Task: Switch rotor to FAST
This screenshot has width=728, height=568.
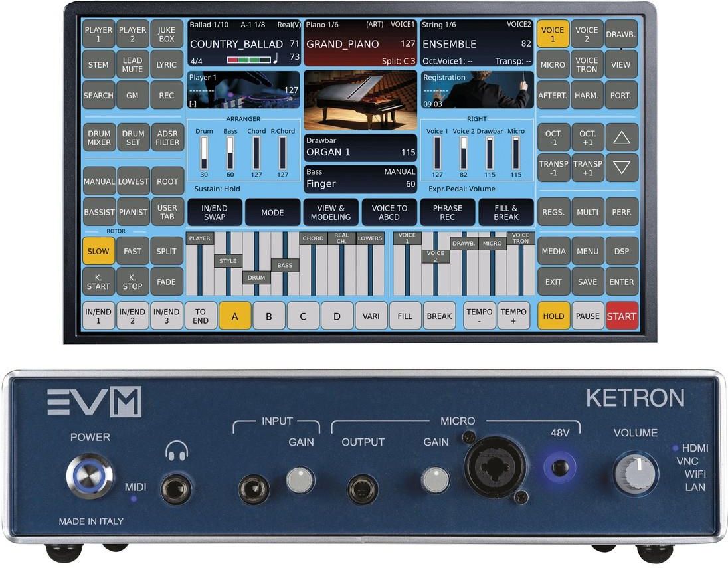Action: tap(132, 251)
